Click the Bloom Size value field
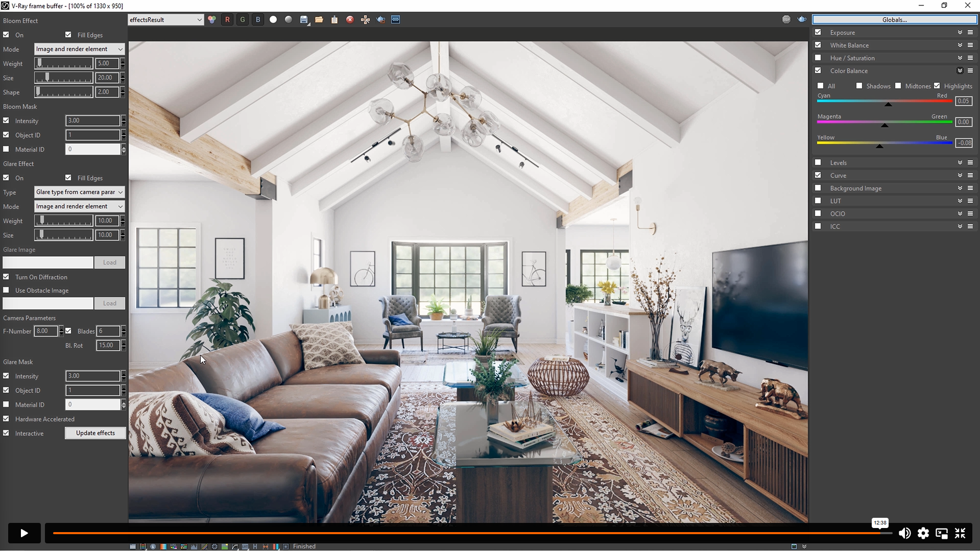Screen dimensions: 980x551 point(107,78)
